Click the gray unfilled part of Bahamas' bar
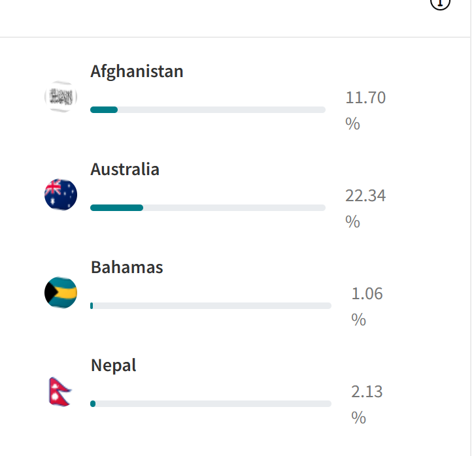Viewport: 476px width, 456px height. [x=212, y=306]
